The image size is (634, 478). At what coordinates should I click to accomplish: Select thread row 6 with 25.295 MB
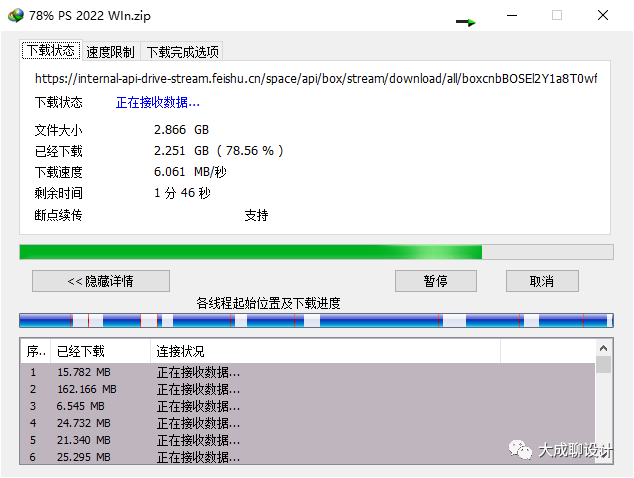pos(308,457)
